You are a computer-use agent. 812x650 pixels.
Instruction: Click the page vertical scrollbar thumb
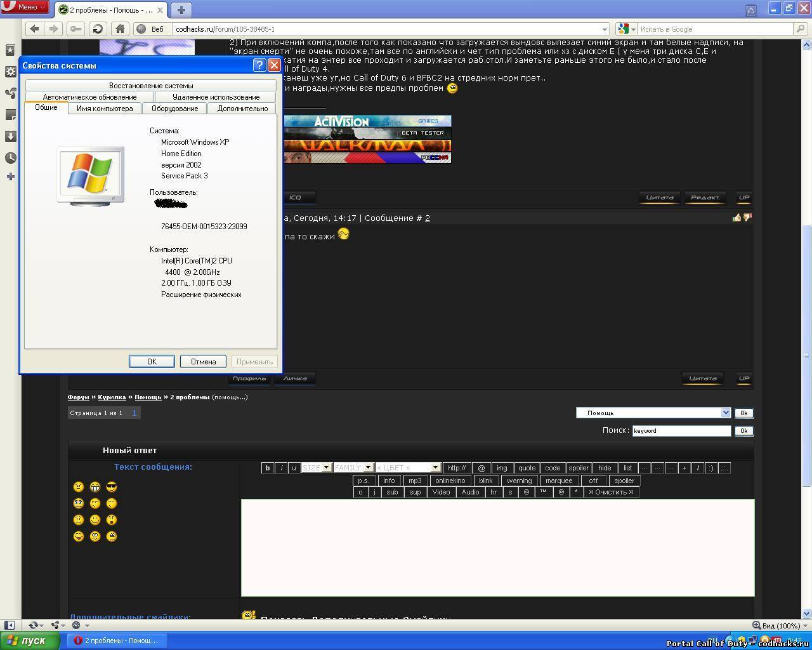pos(807,355)
